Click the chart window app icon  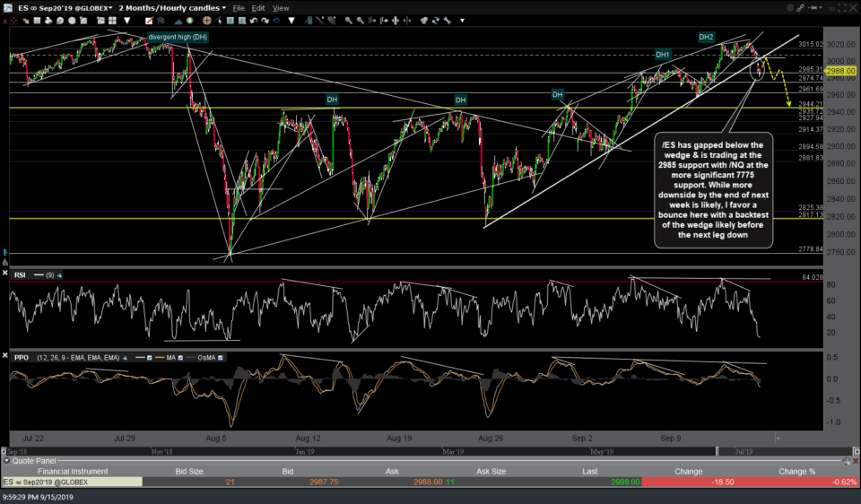pyautogui.click(x=8, y=8)
